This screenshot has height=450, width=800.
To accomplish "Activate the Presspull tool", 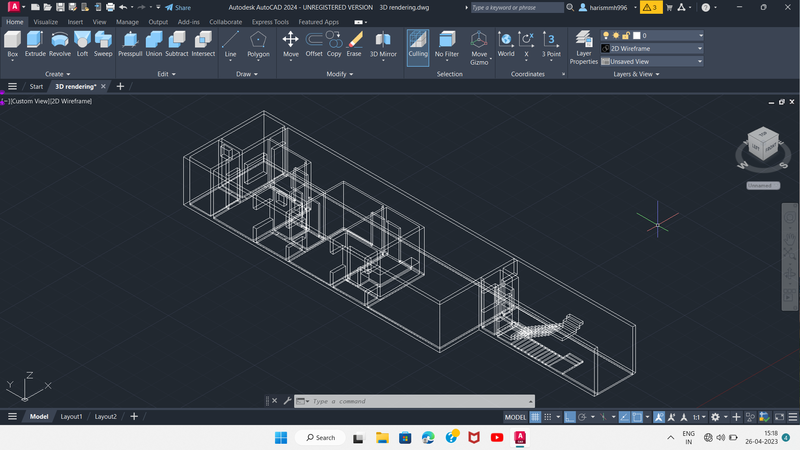I will 130,44.
